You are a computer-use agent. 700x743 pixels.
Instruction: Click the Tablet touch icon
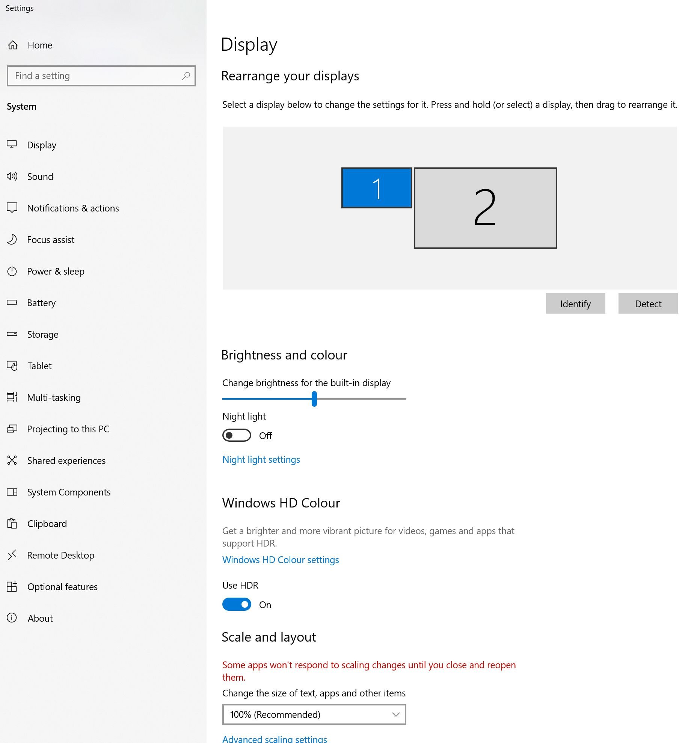click(x=12, y=365)
